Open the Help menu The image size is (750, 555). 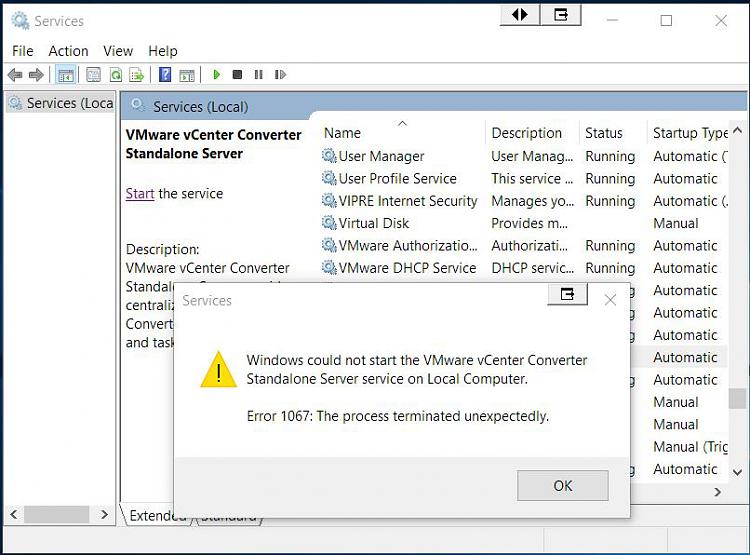[163, 51]
